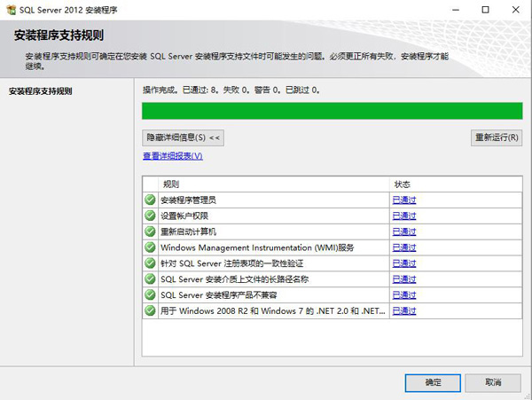This screenshot has width=532, height=400.
Task: Click green check icon for 设置帐户权限 rule
Action: [150, 216]
